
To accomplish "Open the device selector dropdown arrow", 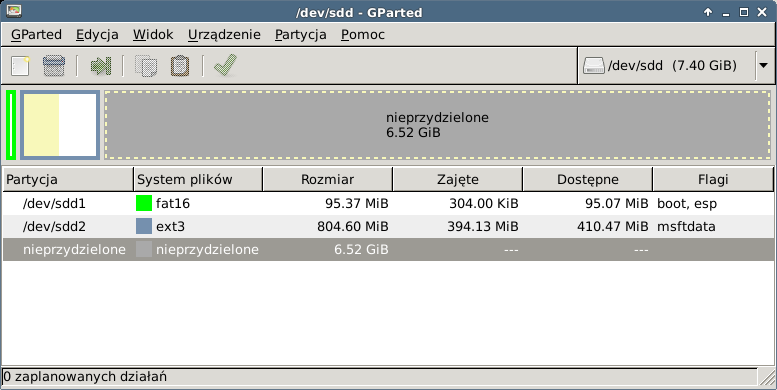I will (x=763, y=65).
